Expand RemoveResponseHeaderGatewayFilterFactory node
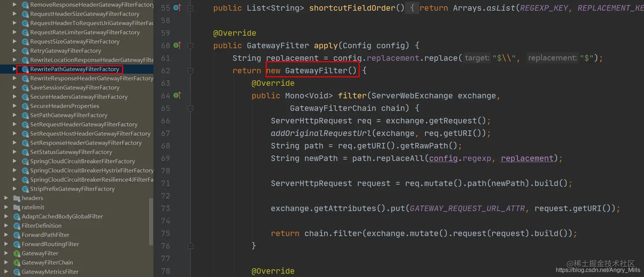Screen dimensions: 644x277 [x=15, y=5]
